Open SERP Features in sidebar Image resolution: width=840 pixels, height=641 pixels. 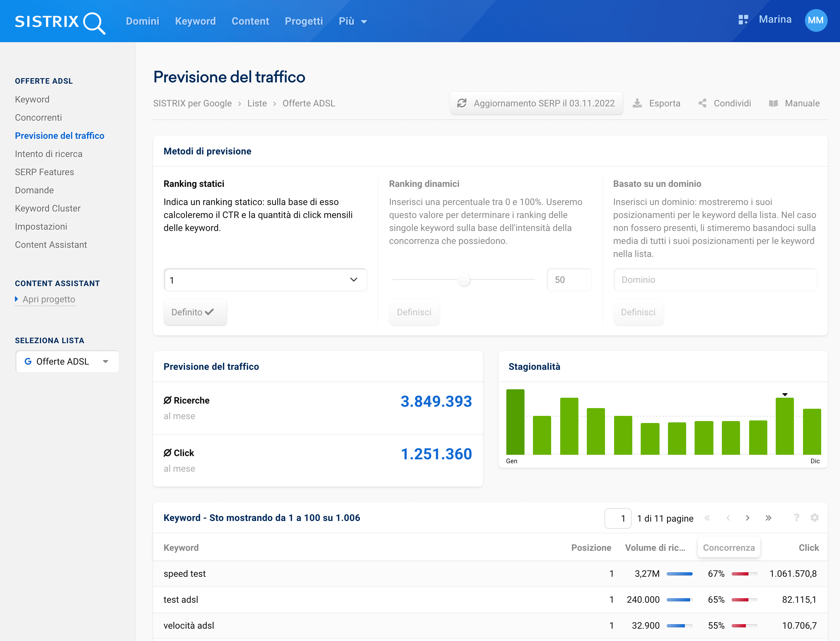coord(44,172)
